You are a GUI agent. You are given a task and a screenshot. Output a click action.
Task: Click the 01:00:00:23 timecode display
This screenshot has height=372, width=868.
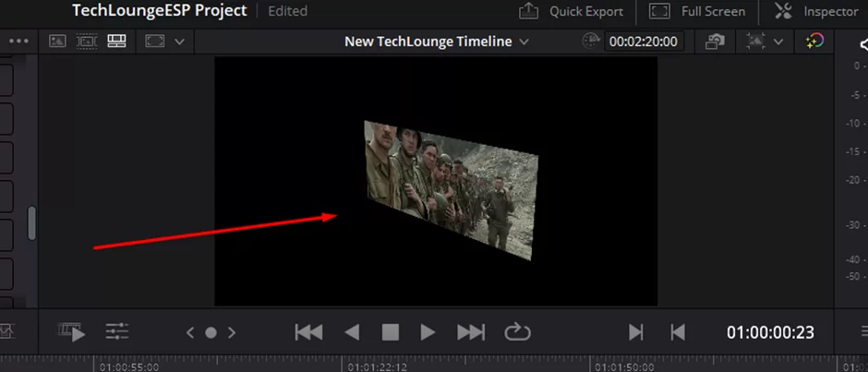[770, 332]
